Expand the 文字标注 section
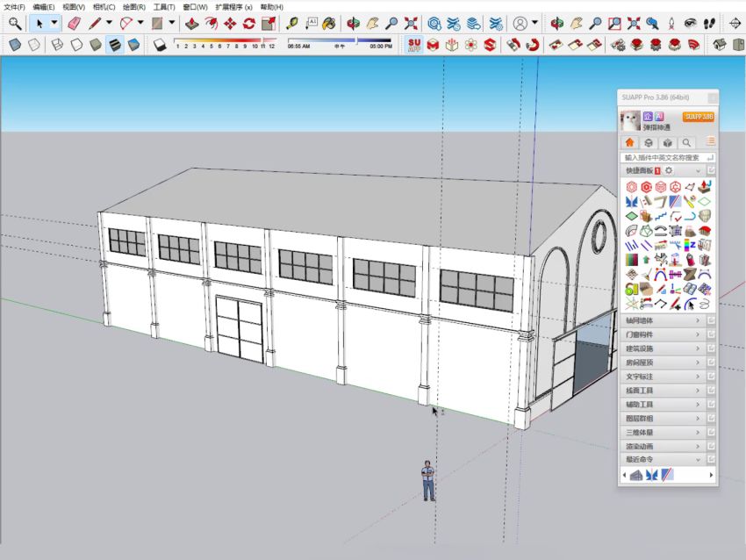The width and height of the screenshot is (746, 560). (x=664, y=377)
